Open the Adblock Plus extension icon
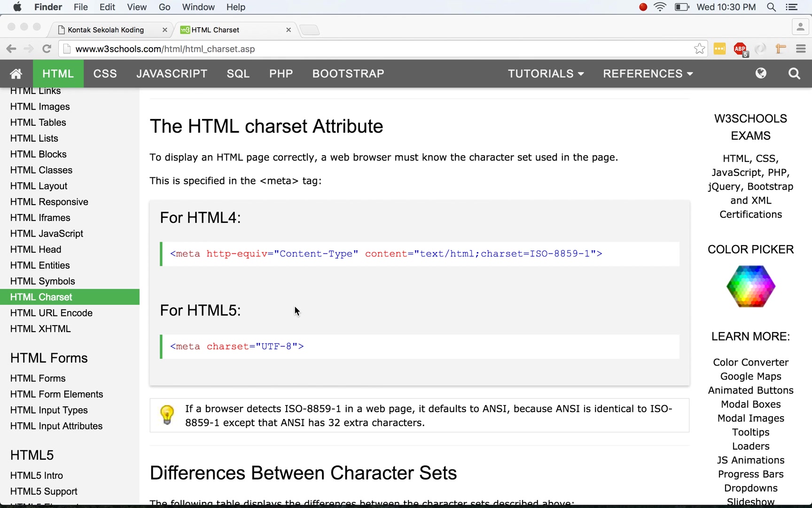The image size is (812, 508). click(x=741, y=49)
